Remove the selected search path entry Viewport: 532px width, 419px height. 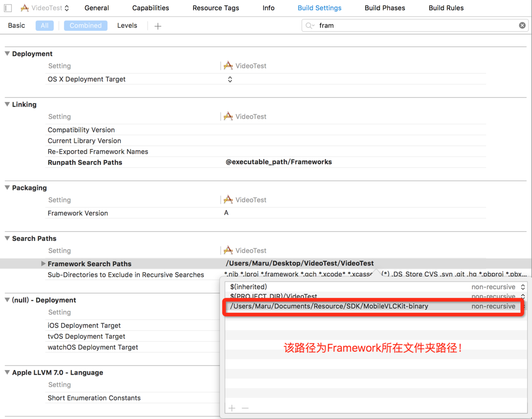245,408
